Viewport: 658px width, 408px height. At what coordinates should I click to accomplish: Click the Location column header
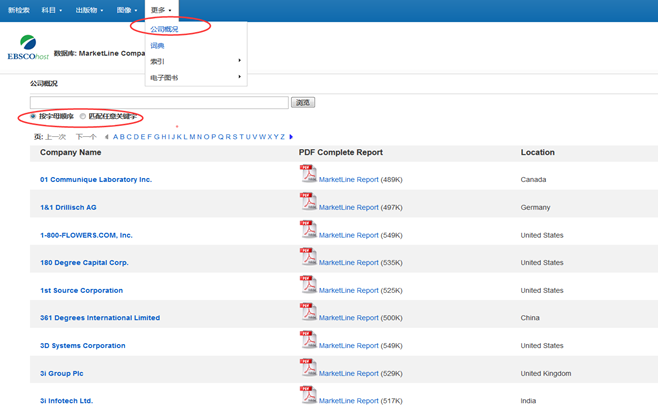(538, 152)
